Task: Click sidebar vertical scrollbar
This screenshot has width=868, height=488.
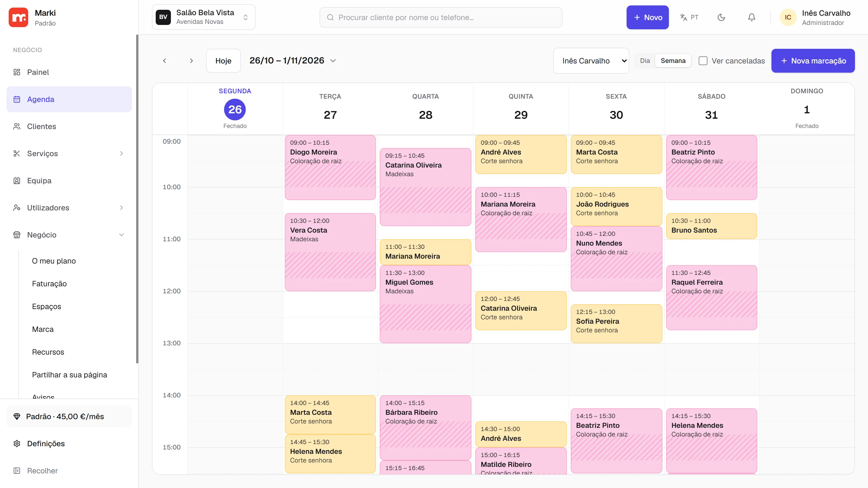Action: 137,199
